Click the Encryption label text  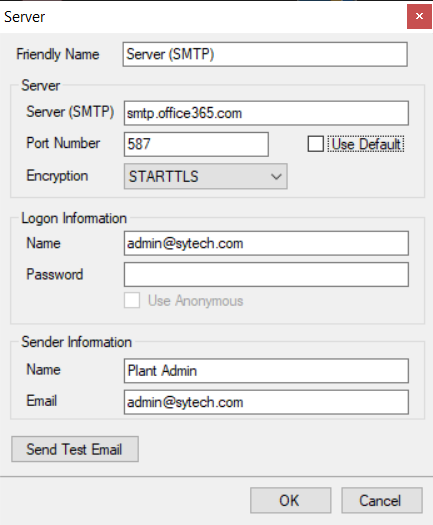pyautogui.click(x=57, y=176)
